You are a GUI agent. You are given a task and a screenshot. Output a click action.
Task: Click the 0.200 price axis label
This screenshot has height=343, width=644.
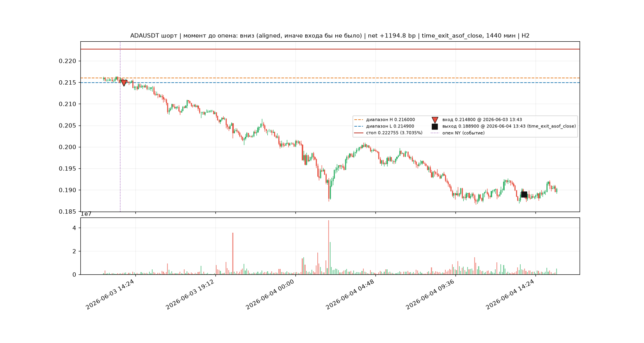(x=68, y=147)
